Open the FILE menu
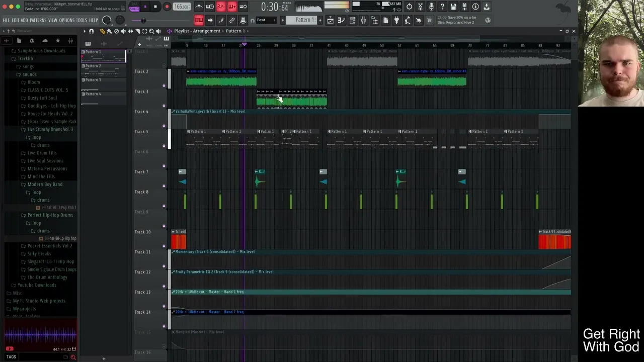644x362 pixels. pos(6,20)
